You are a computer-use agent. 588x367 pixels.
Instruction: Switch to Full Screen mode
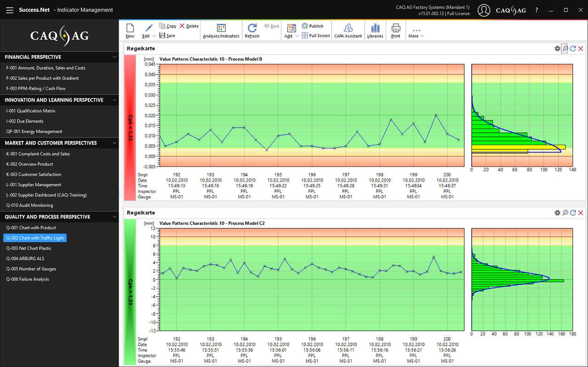315,36
